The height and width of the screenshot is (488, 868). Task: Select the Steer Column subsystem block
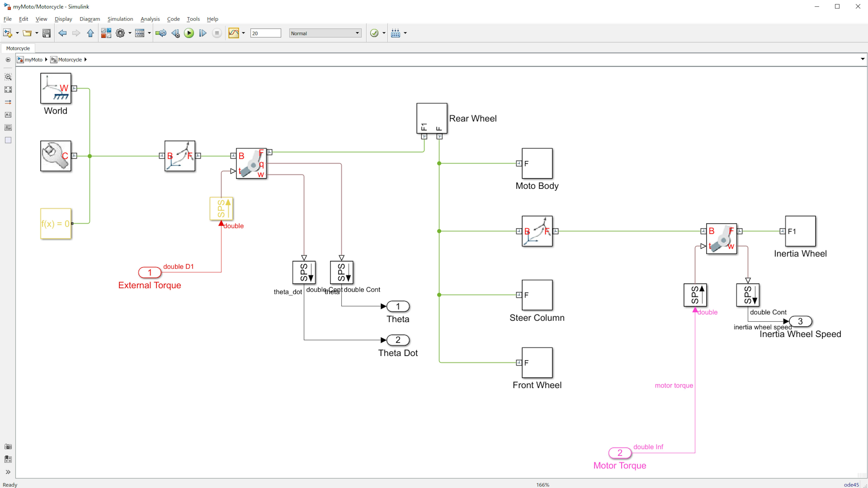tap(537, 295)
